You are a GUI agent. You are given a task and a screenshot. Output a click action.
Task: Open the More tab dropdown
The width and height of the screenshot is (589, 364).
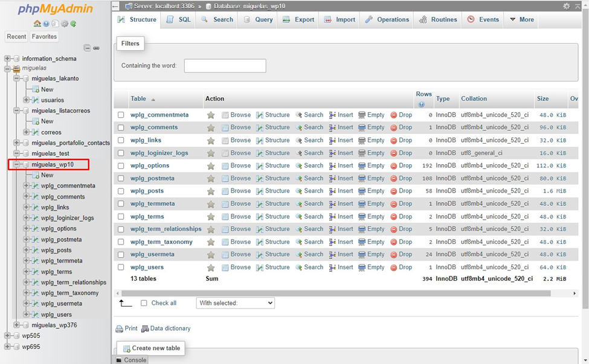click(x=522, y=19)
